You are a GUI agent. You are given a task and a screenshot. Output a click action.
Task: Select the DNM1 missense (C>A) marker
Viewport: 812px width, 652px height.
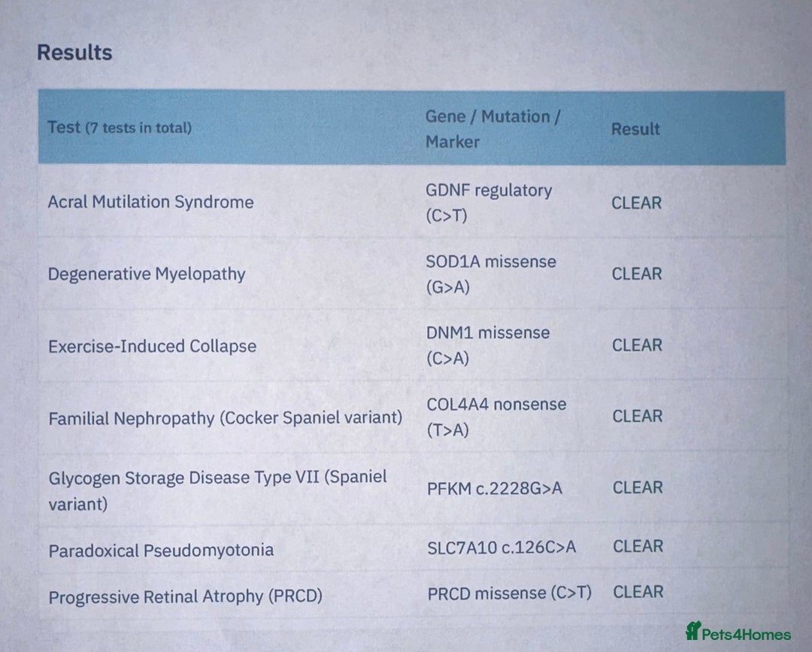(x=488, y=345)
